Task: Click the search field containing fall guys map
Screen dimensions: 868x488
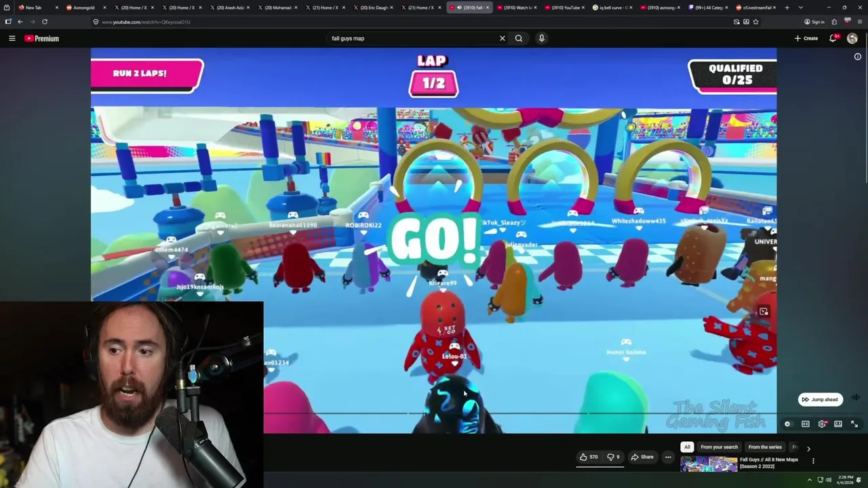Action: pyautogui.click(x=411, y=39)
